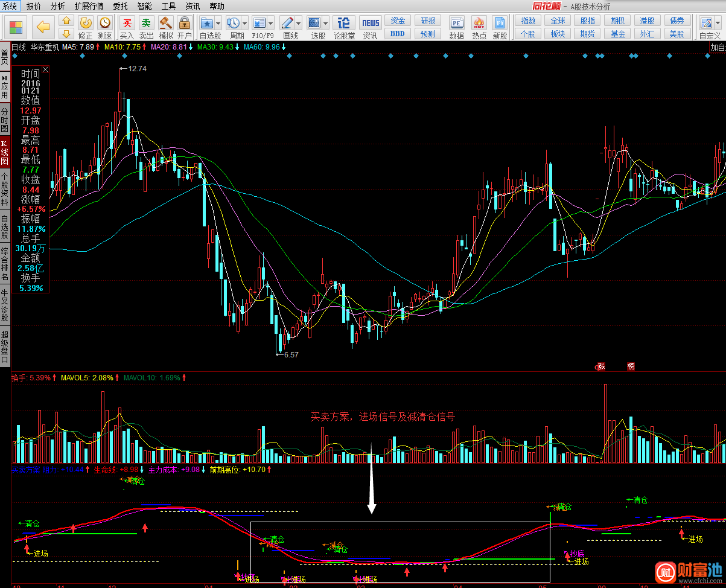Image resolution: width=726 pixels, height=588 pixels.
Task: Open the 论股堂 forum icon
Action: [344, 23]
